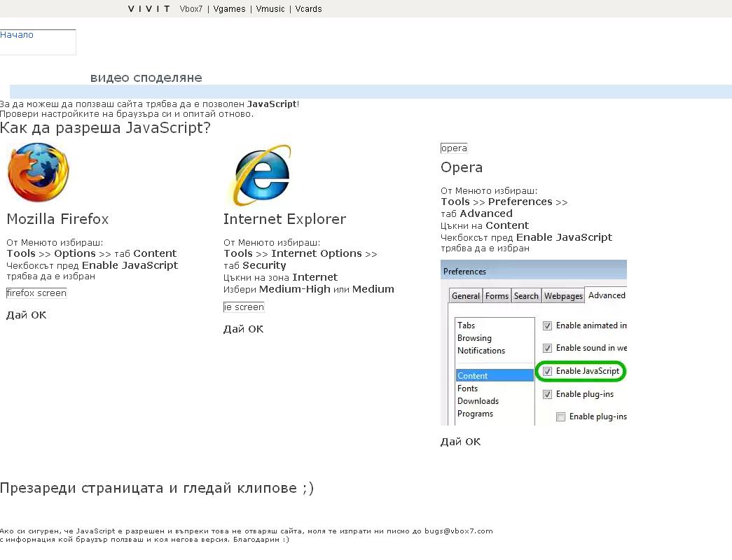Toggle the checked Enable plug-ins checkbox
This screenshot has width=732, height=560.
(x=548, y=394)
